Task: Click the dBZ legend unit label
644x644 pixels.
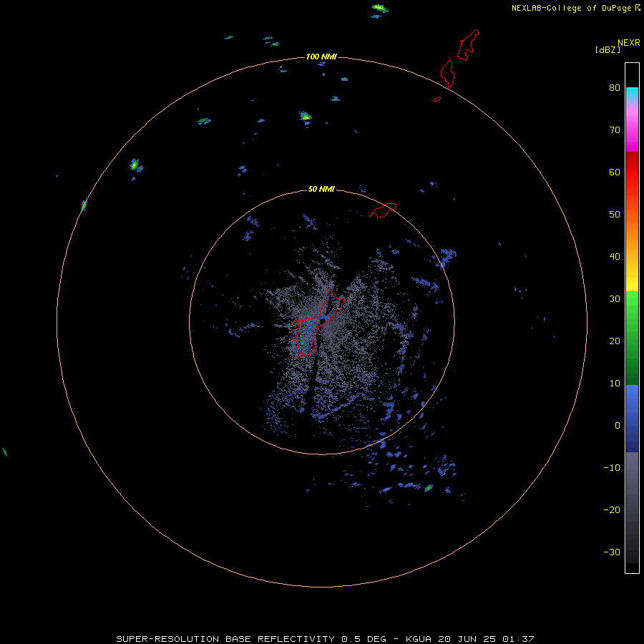Action: point(608,50)
